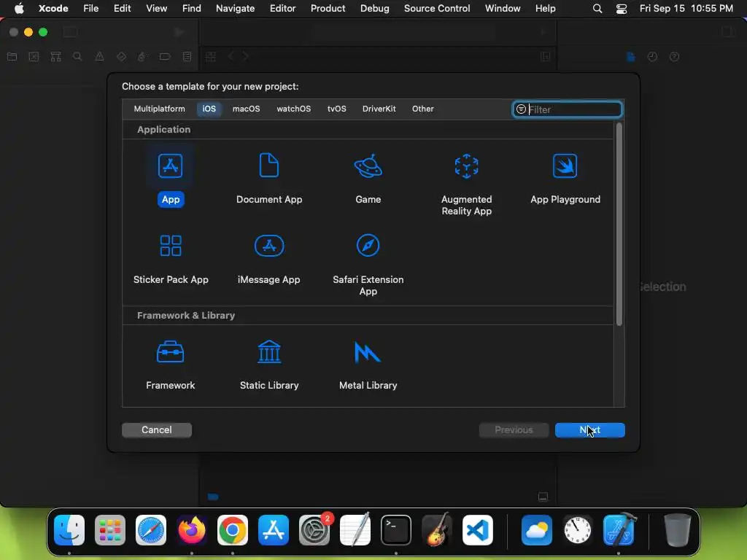This screenshot has width=747, height=560.
Task: Click Next to continue
Action: pyautogui.click(x=589, y=429)
